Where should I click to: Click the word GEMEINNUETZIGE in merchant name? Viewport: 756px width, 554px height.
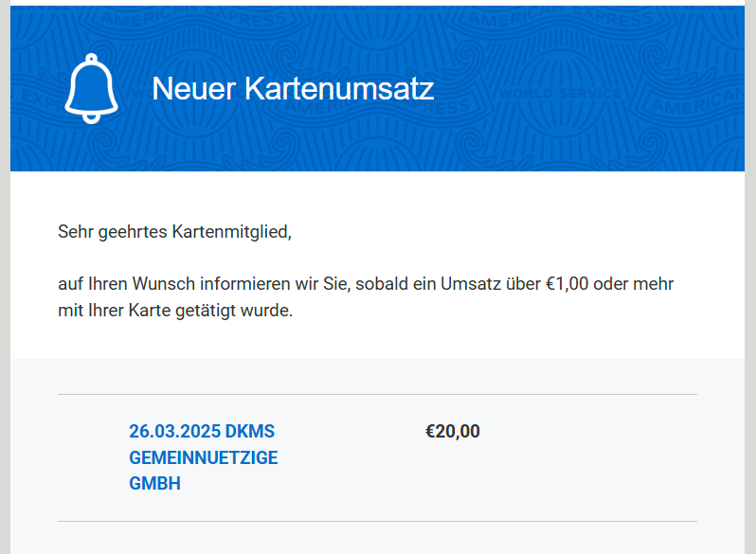pos(203,458)
